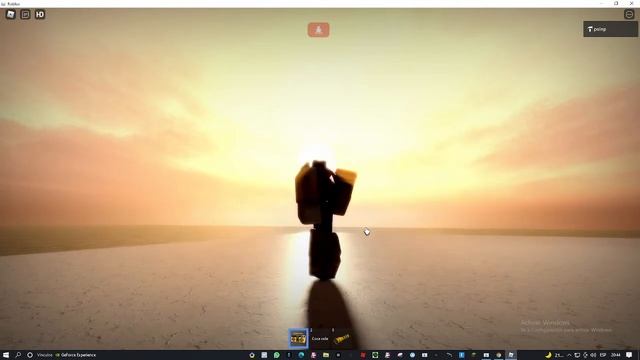This screenshot has height=360, width=640.
Task: Open Windows taskbar search
Action: [x=18, y=355]
